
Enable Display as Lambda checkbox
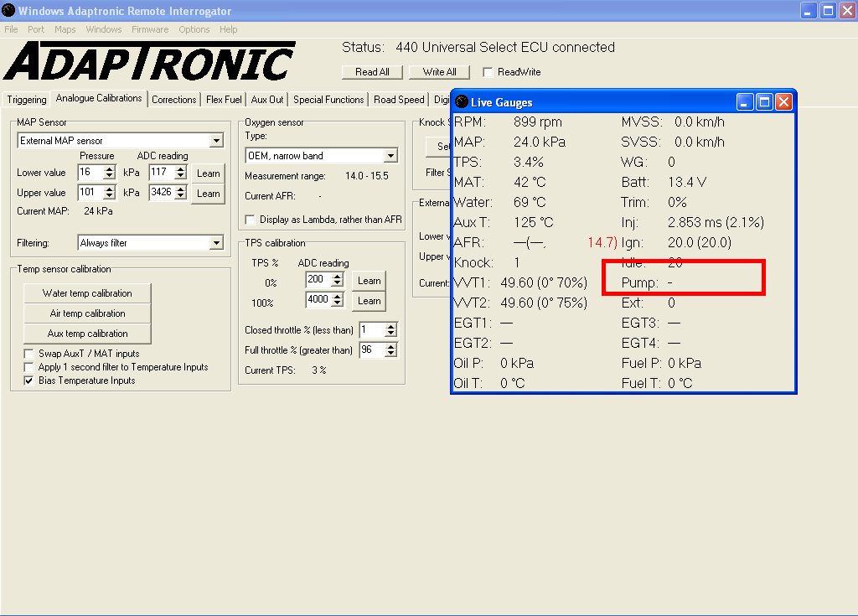tap(251, 220)
